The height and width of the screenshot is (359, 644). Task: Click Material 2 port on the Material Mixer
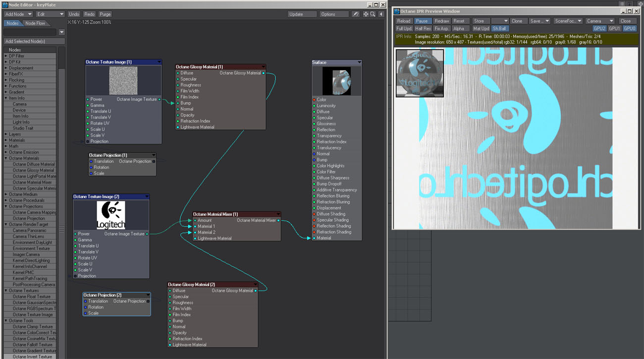tap(195, 232)
